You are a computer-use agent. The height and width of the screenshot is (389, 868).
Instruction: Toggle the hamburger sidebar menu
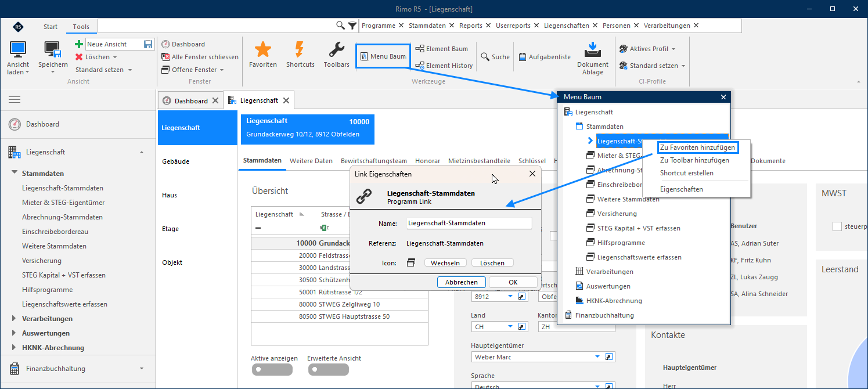coord(15,100)
